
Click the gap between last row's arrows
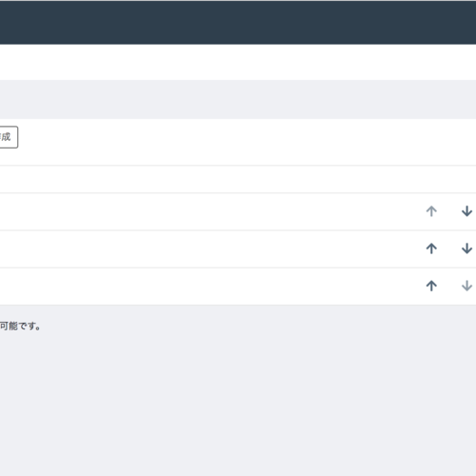[449, 287]
